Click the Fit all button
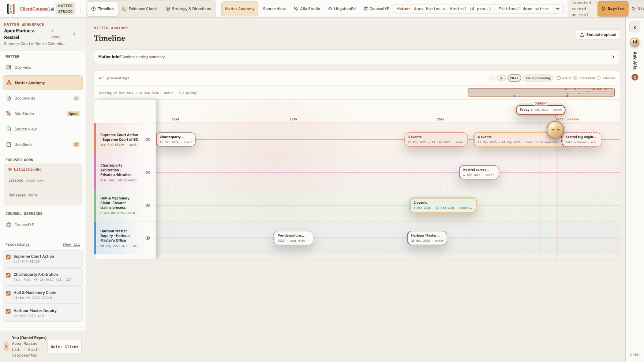644x362 pixels. point(514,78)
